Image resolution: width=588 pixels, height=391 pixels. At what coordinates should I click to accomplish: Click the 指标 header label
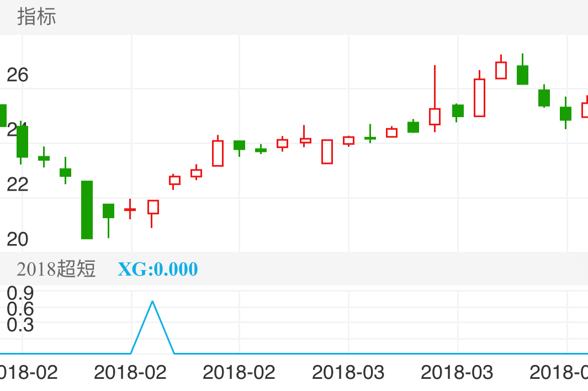(x=36, y=17)
